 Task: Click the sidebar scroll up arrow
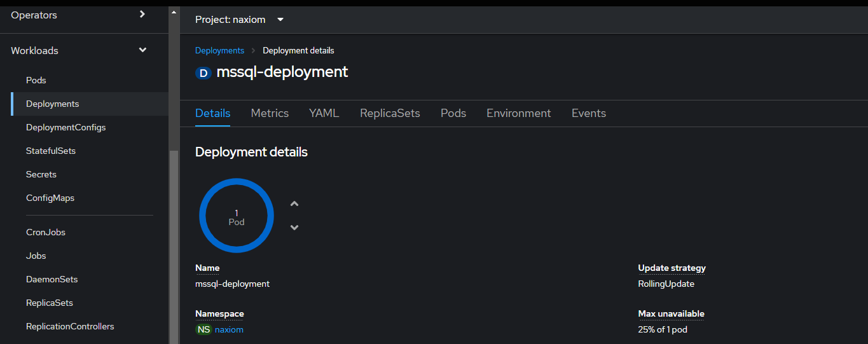(x=174, y=12)
